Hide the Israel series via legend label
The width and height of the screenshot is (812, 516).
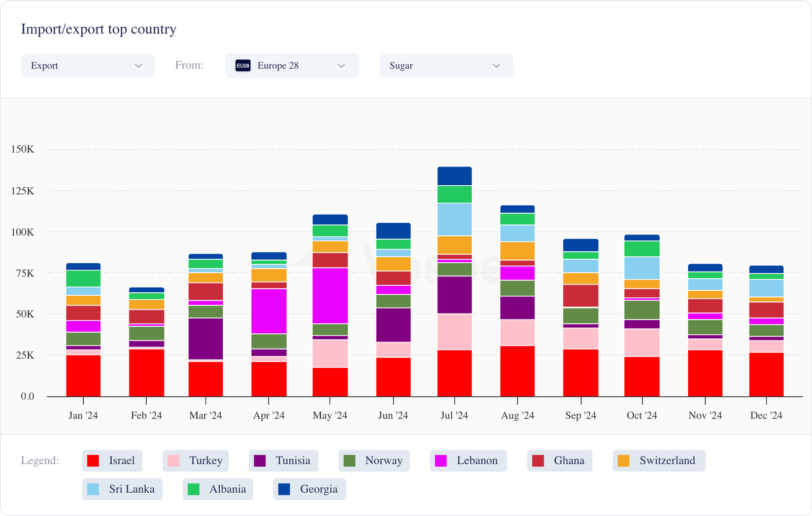tap(122, 461)
